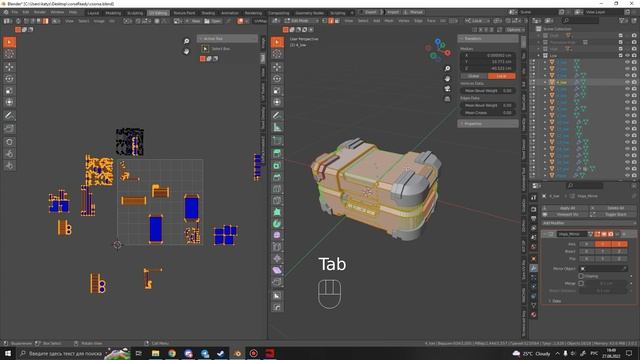Screen dimensions: 640x360
Task: Toggle modifier realtime display in viewport
Action: pyautogui.click(x=604, y=234)
